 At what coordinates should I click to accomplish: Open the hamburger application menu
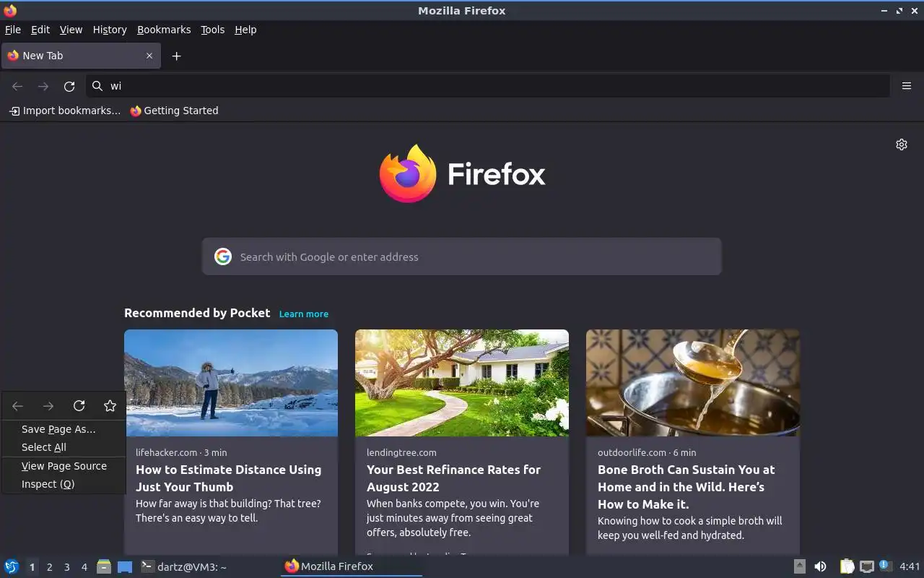tap(907, 86)
